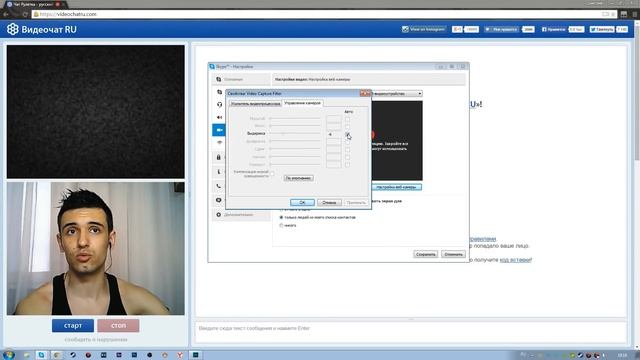Viewport: 640px width, 360px height.
Task: Open Windows Explorer folder in taskbar
Action: point(27,355)
